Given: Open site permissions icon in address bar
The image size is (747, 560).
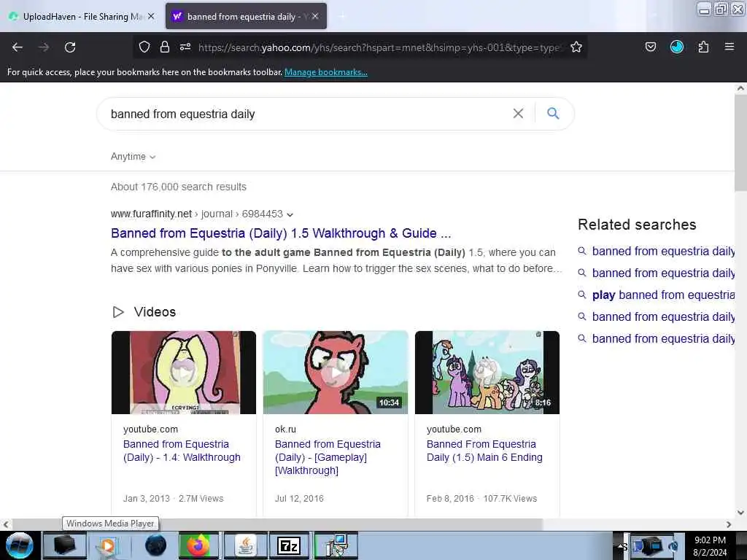Looking at the screenshot, I should coord(185,47).
